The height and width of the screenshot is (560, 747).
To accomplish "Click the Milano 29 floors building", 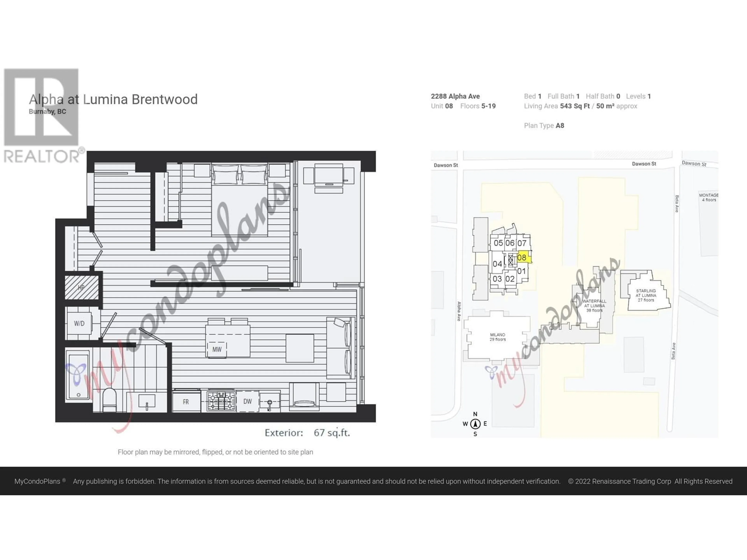I will 497,337.
